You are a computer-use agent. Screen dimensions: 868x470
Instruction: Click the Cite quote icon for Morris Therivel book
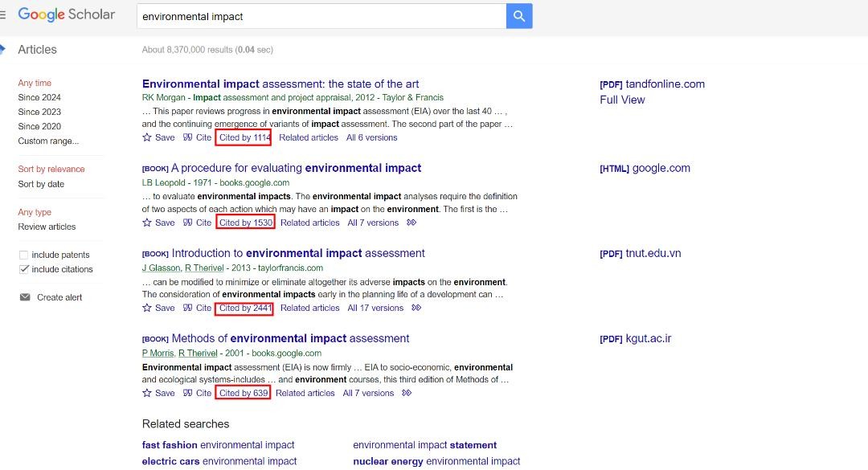pos(187,393)
